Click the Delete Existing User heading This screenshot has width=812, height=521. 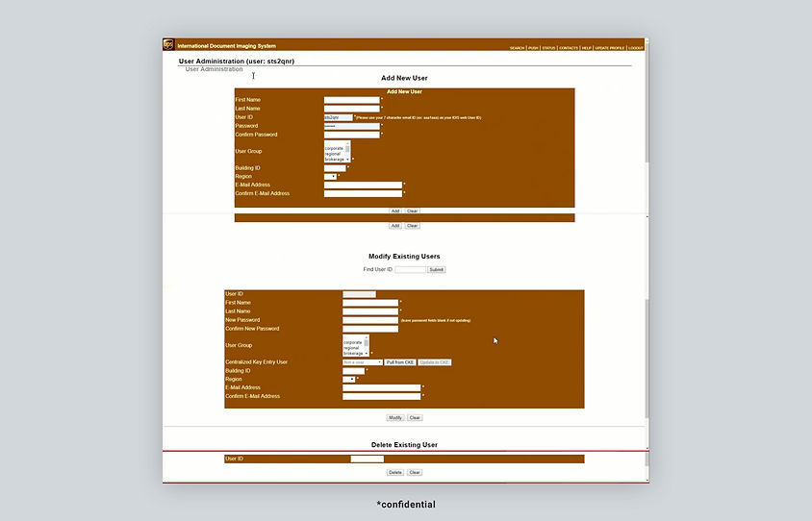404,444
